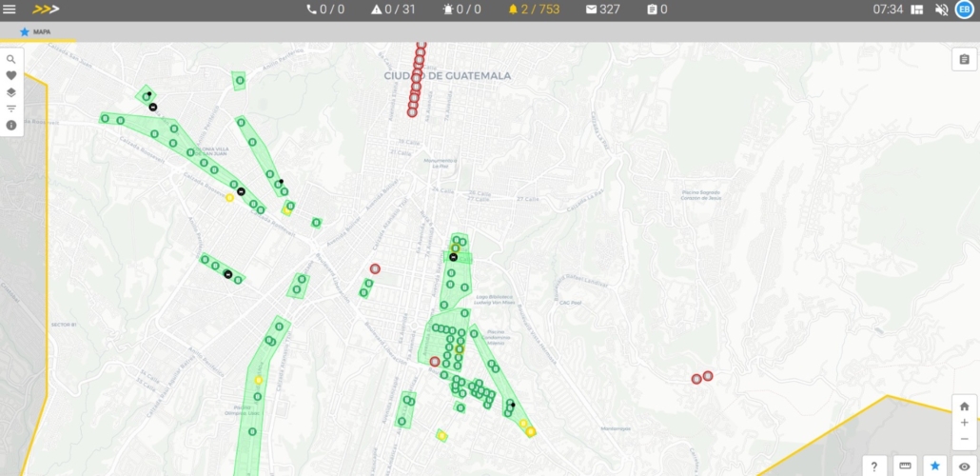Open the EB user profile menu
This screenshot has height=476, width=980.
(x=964, y=10)
